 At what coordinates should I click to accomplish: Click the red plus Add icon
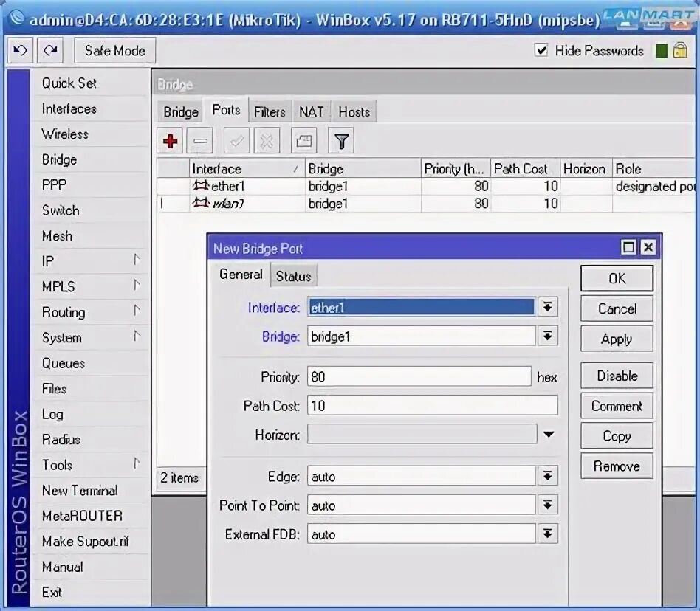tap(170, 141)
